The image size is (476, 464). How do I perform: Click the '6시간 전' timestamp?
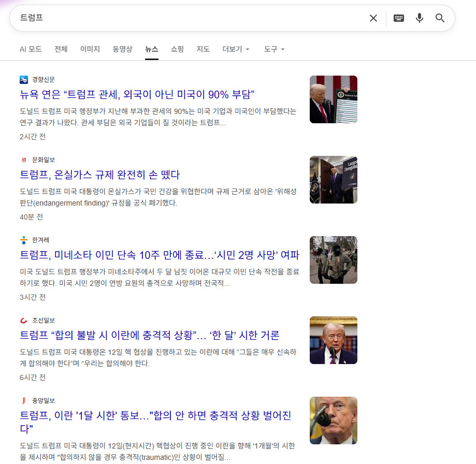[x=33, y=378]
